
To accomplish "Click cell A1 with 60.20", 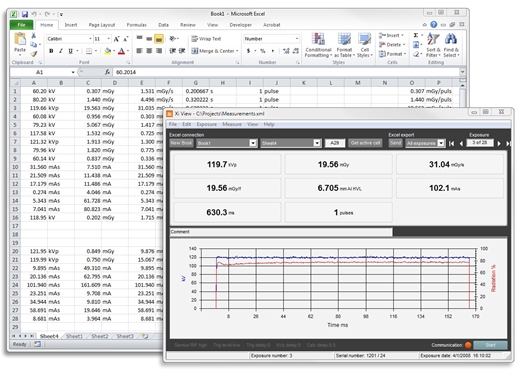I will (34, 91).
